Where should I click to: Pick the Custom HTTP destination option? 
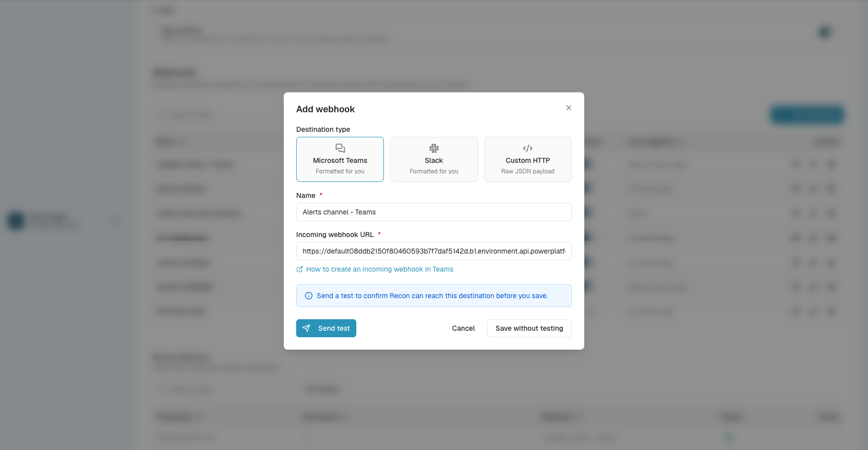coord(528,159)
